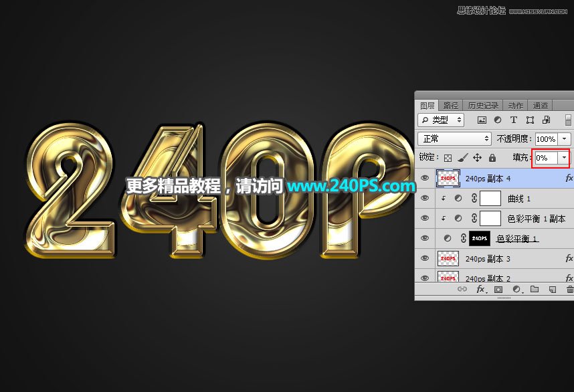Open the 填充 fill slider arrow

click(564, 158)
